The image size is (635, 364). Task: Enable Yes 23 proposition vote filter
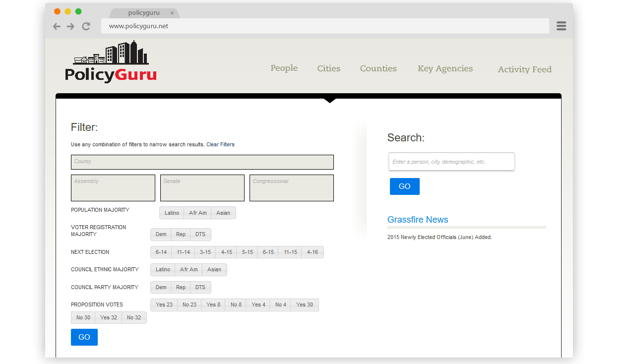point(164,305)
